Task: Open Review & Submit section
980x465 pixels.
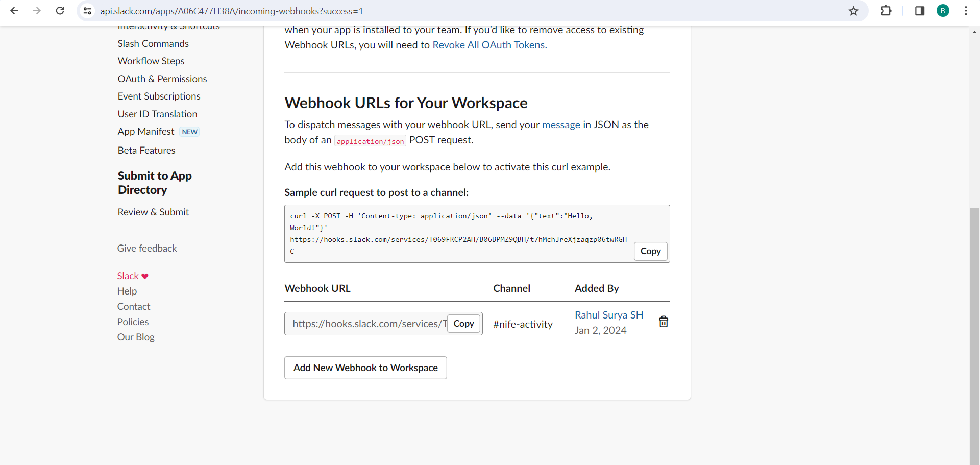Action: pos(153,212)
